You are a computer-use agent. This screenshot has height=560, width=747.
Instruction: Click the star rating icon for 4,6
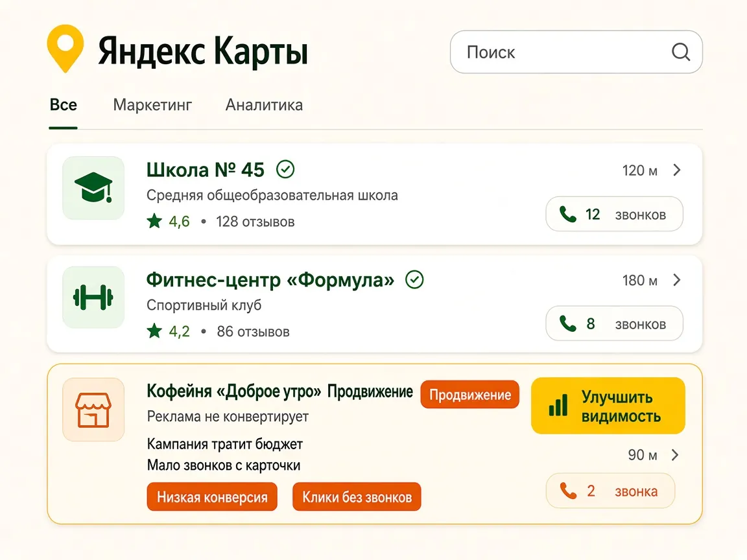(x=154, y=221)
